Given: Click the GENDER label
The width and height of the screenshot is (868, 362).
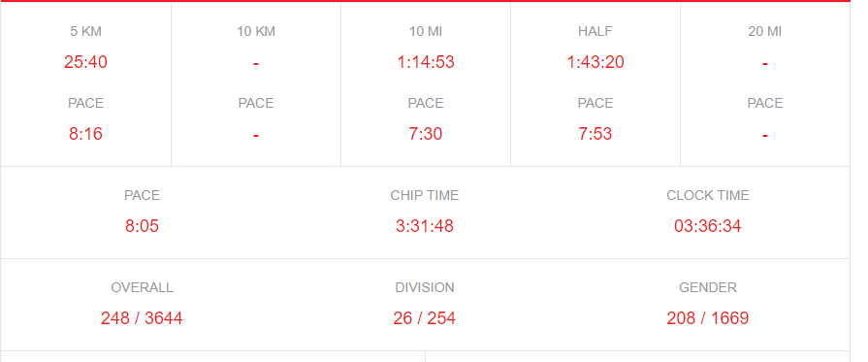Looking at the screenshot, I should click(x=708, y=287).
